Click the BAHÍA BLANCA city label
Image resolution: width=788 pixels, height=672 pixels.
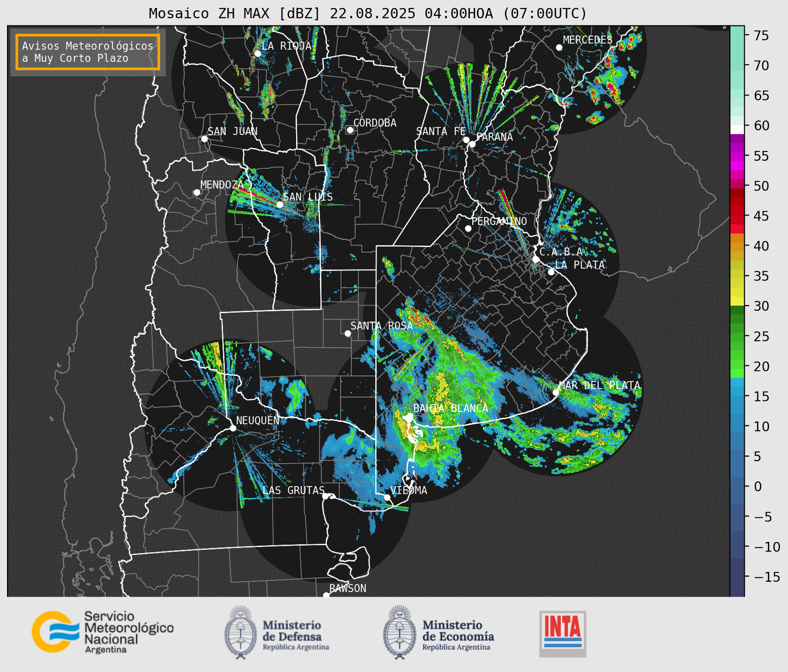[x=451, y=408]
